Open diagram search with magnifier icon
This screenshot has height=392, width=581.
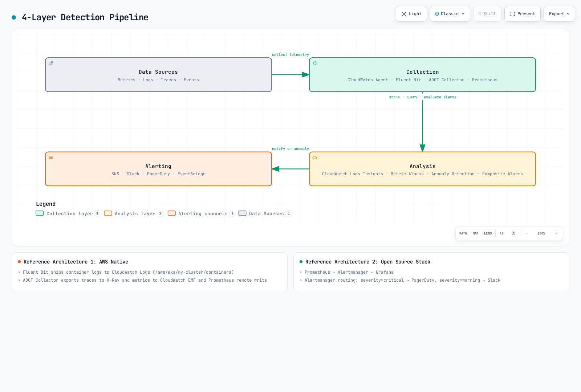point(502,233)
